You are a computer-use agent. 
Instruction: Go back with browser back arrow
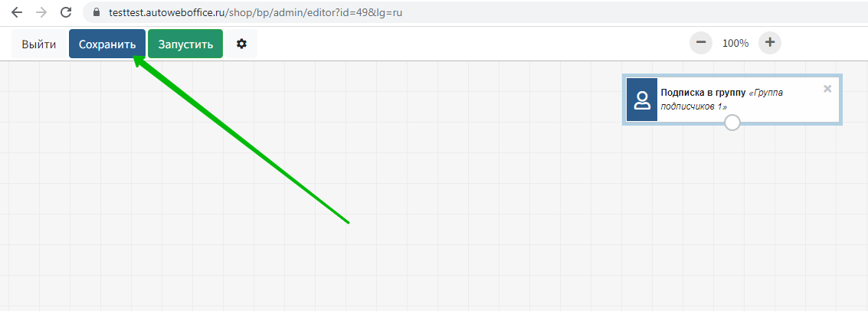click(17, 11)
